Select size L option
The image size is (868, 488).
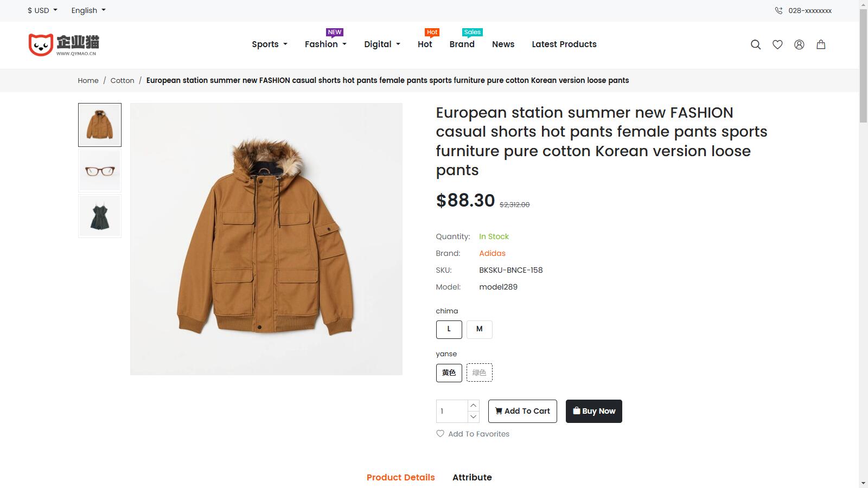point(449,329)
